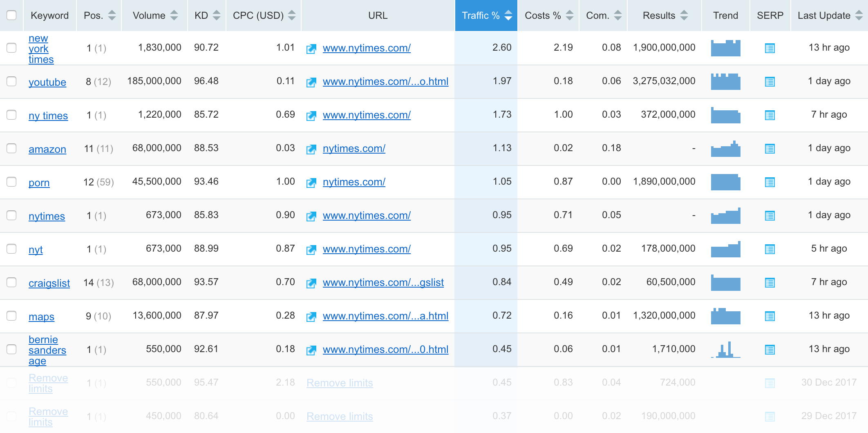868x433 pixels.
Task: Check the youtube row checkbox
Action: click(x=11, y=81)
